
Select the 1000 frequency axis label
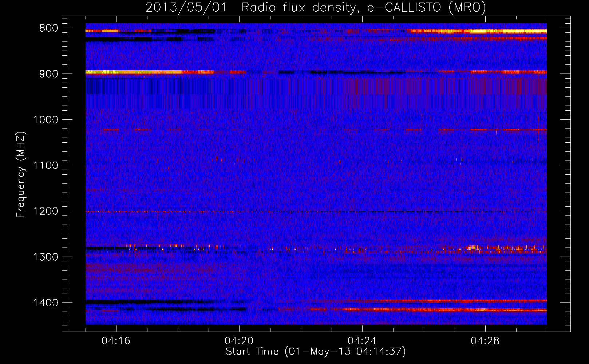coord(46,120)
